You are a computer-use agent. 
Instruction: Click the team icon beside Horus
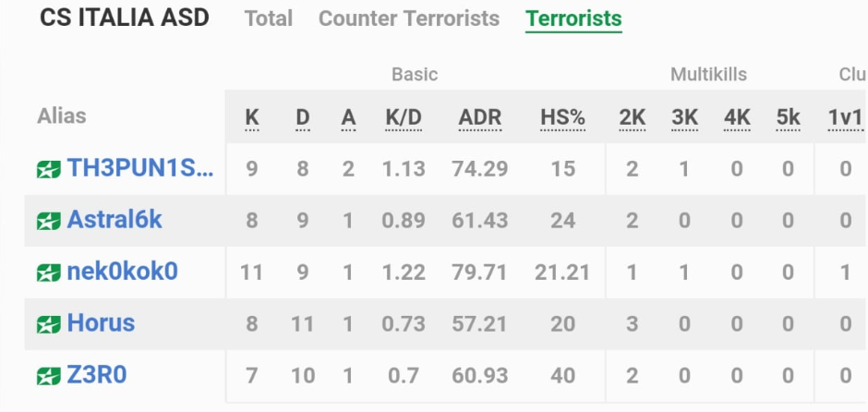[49, 324]
